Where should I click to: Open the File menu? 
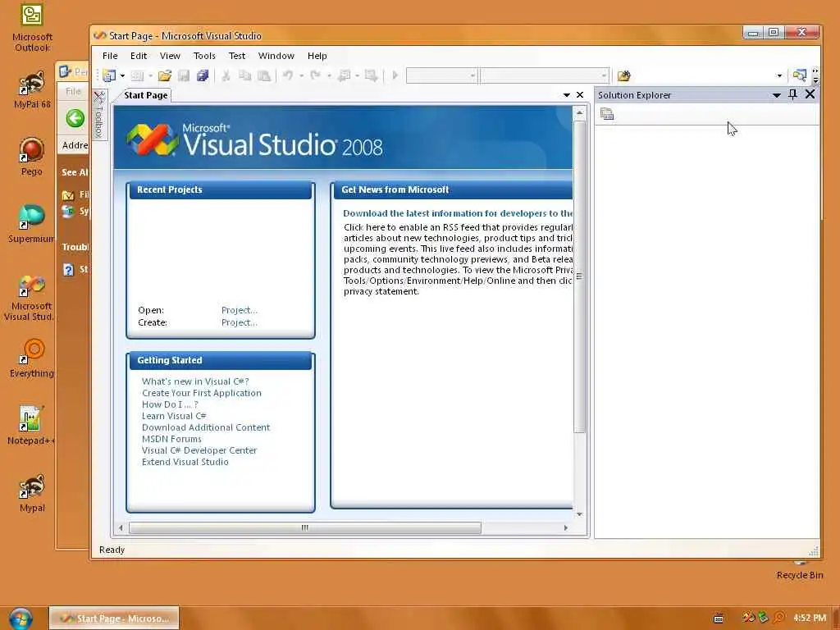110,56
